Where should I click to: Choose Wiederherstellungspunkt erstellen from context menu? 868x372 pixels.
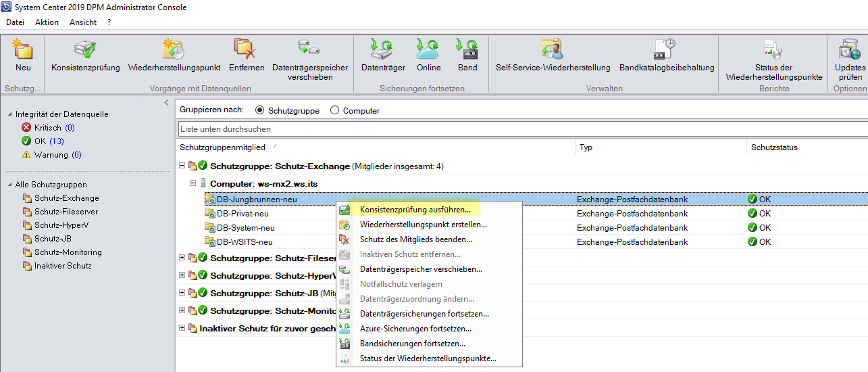pyautogui.click(x=429, y=225)
